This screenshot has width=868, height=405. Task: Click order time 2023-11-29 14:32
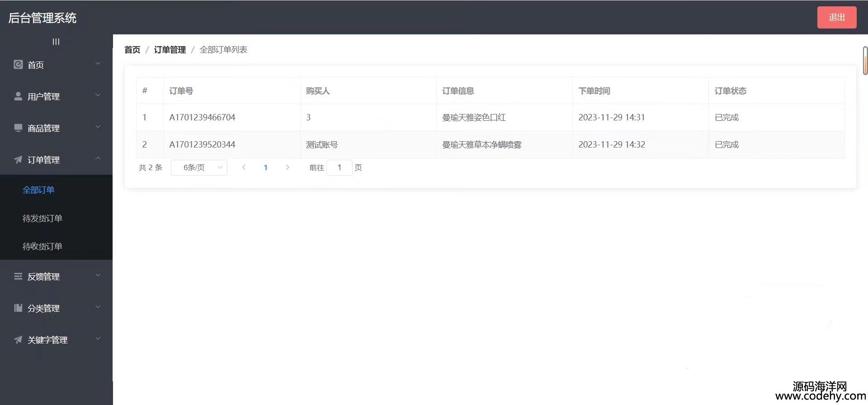point(612,145)
